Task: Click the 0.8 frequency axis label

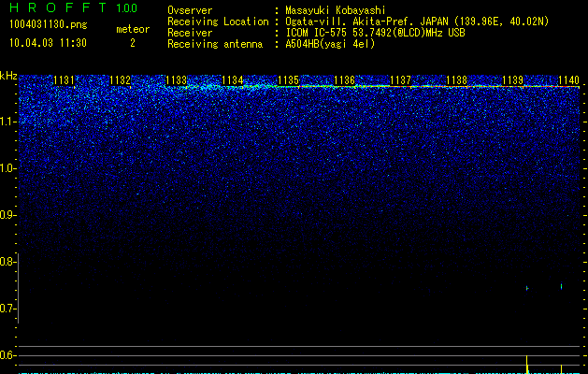Action: 7,262
